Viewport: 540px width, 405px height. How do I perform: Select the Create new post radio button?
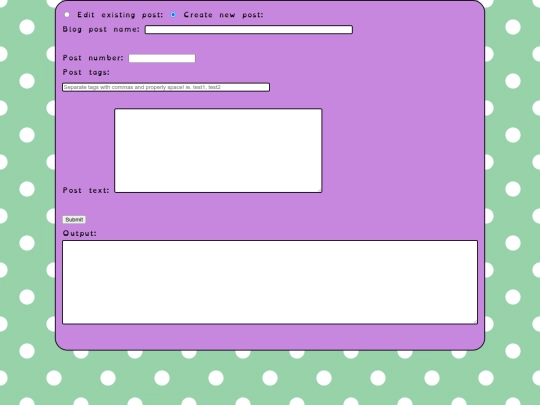173,14
